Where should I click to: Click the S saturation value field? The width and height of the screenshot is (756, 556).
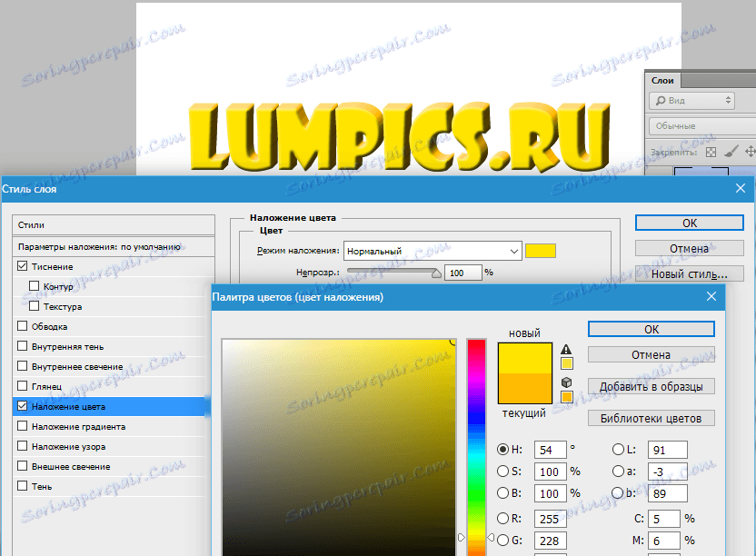click(550, 472)
